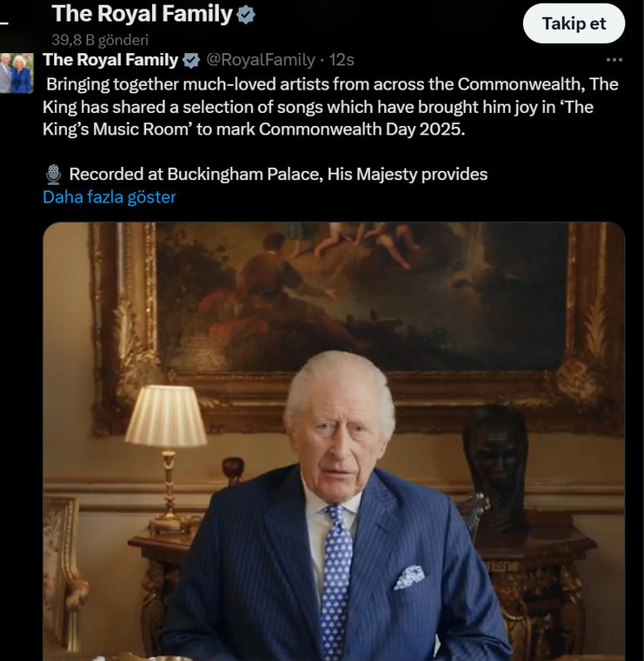Image resolution: width=644 pixels, height=661 pixels.
Task: Open the @RoyalFamily handle link
Action: [260, 60]
